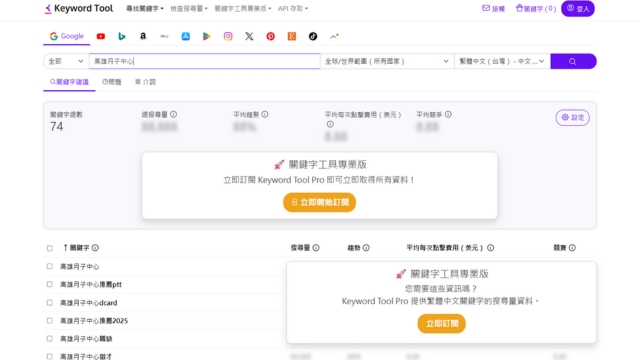
Task: Check the box for 高雄月子中心推薦ptt
Action: (x=50, y=284)
